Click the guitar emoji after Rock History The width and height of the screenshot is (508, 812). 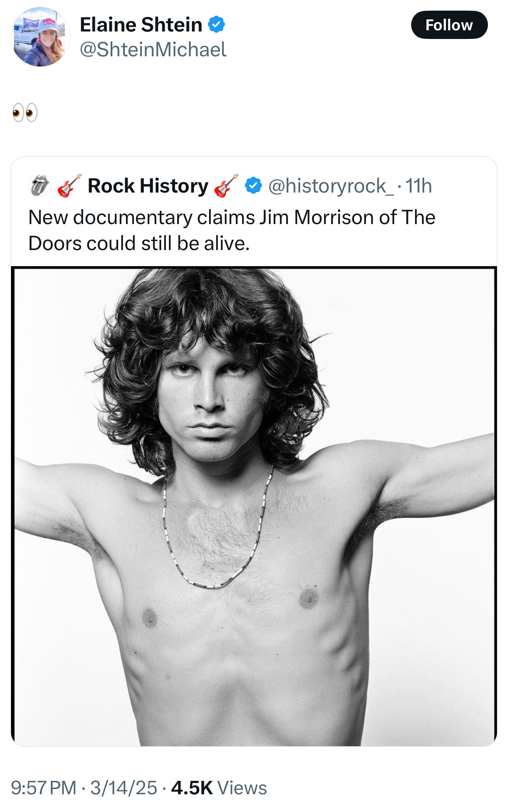coord(226,185)
